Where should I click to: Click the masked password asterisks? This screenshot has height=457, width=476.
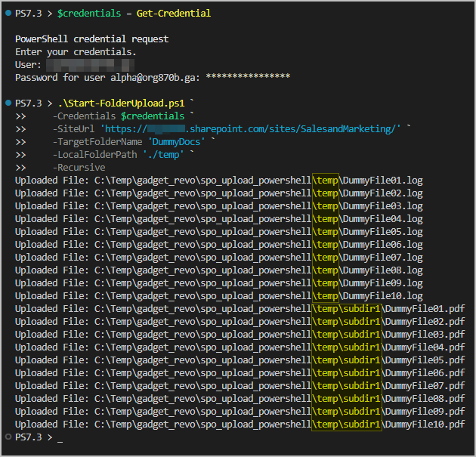pos(248,78)
